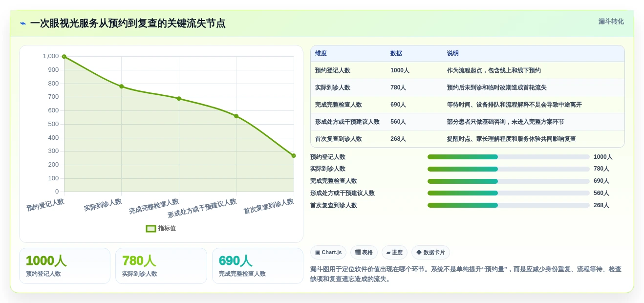Click the footer paragraph starting 漏斗图用于定位
The image size is (644, 303).
click(466, 274)
